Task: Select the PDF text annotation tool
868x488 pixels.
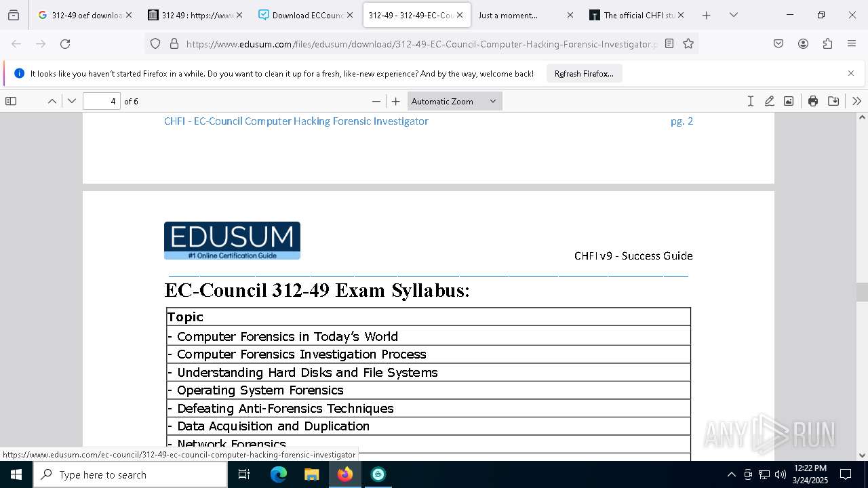Action: (750, 101)
